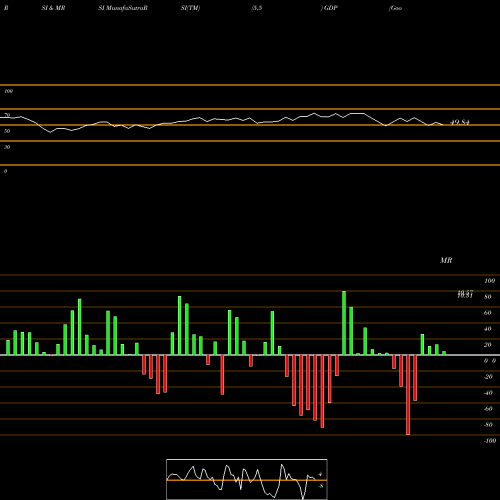Click the 60 label on MR axis
500x500 pixels.
pos(488,313)
